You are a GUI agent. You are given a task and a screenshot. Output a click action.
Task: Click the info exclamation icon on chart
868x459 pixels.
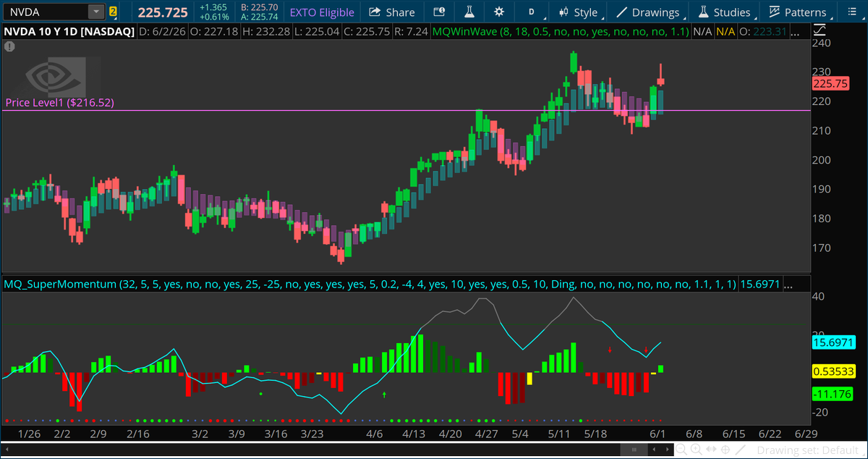click(9, 46)
